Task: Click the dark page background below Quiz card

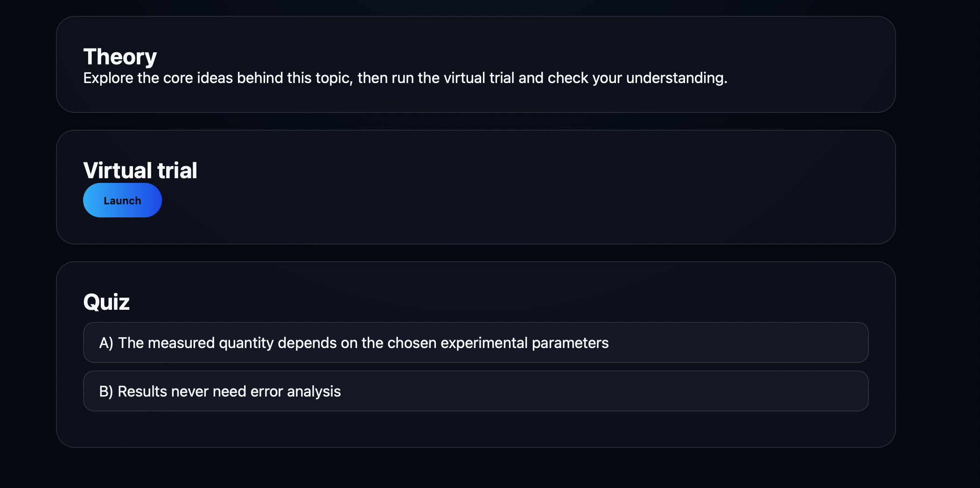Action: click(x=476, y=469)
